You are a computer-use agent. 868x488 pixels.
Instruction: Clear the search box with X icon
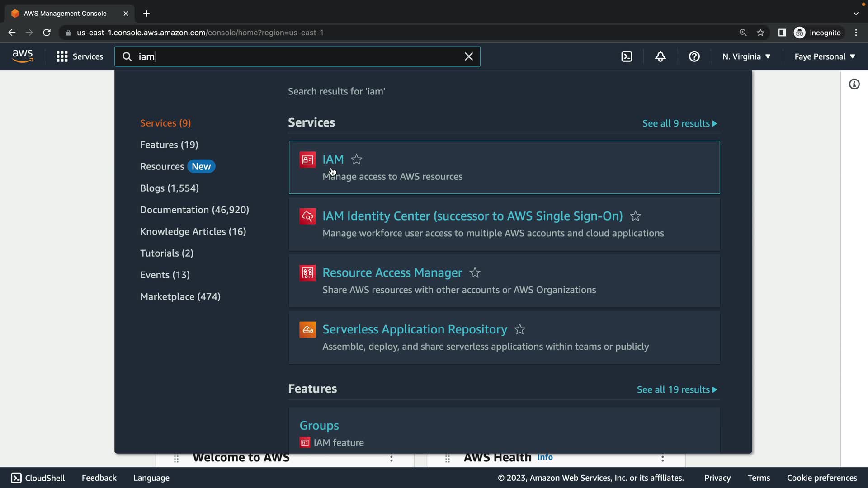tap(468, 56)
